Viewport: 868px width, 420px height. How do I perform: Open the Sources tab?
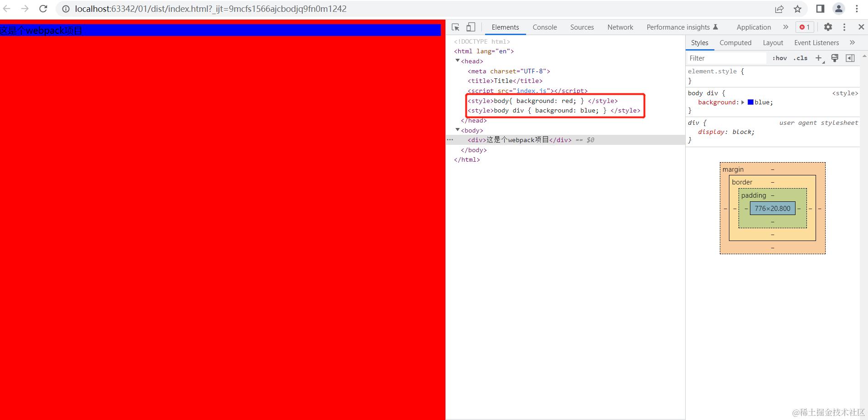pyautogui.click(x=582, y=27)
